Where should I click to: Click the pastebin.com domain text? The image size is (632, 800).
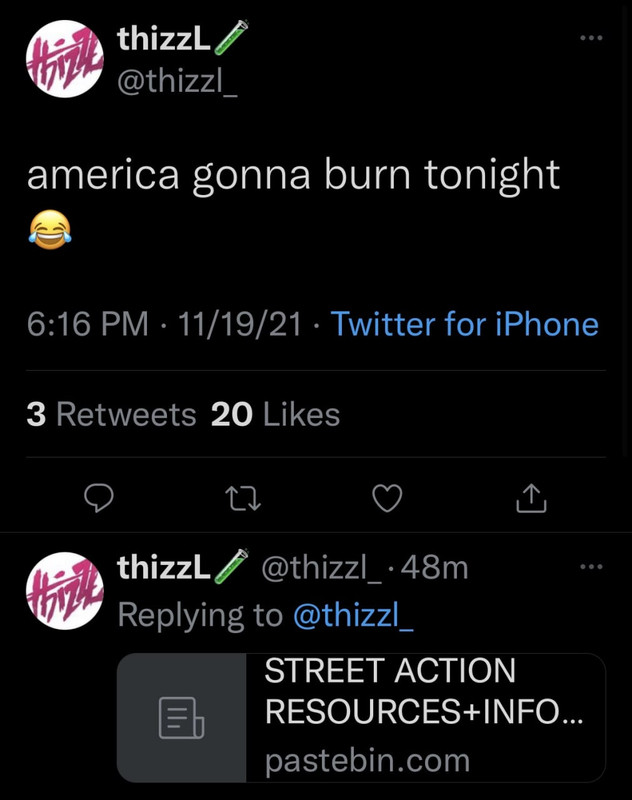[x=367, y=760]
